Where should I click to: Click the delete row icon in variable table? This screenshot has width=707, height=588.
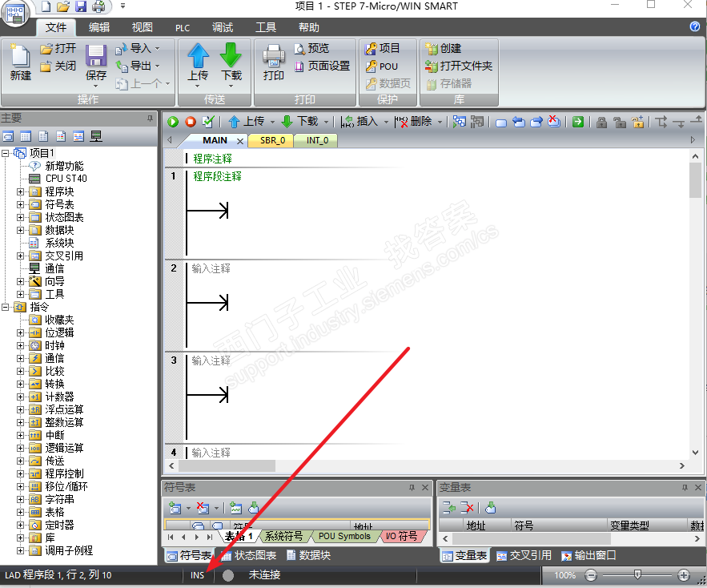[x=467, y=508]
